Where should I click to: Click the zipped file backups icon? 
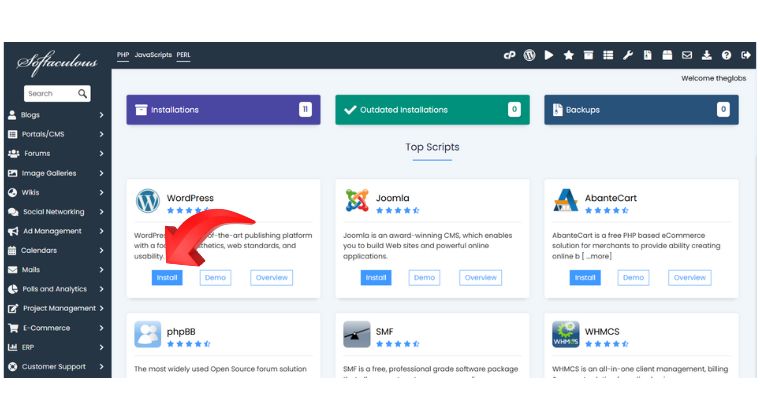coord(648,55)
